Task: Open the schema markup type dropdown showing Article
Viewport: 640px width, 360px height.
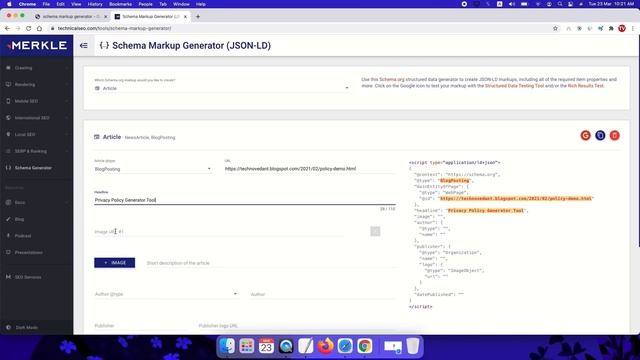Action: pos(221,88)
